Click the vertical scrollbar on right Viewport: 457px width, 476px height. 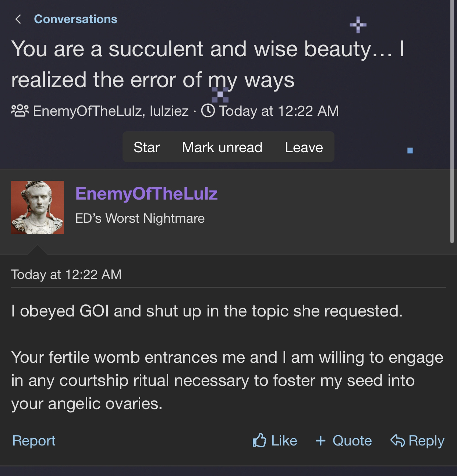[452, 121]
